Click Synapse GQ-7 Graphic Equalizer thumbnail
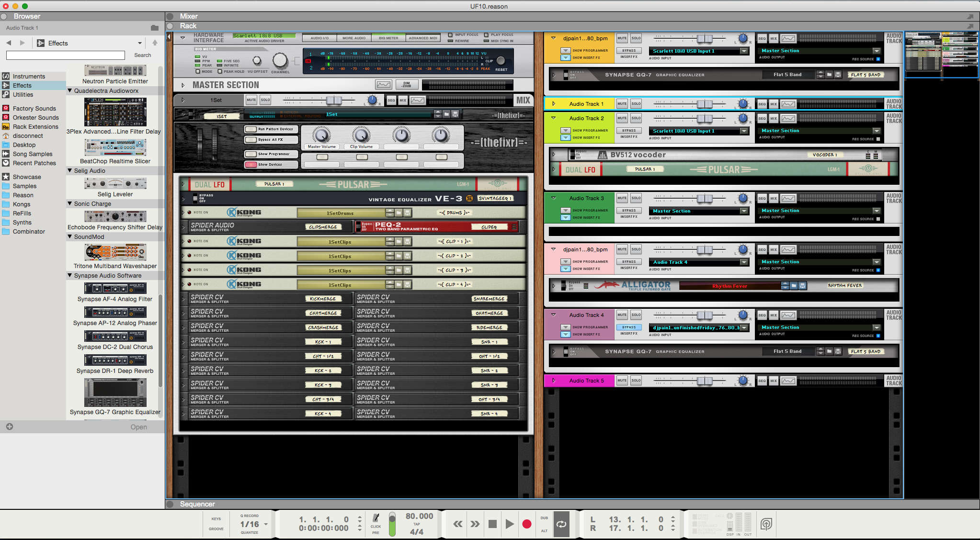980x540 pixels. 115,393
